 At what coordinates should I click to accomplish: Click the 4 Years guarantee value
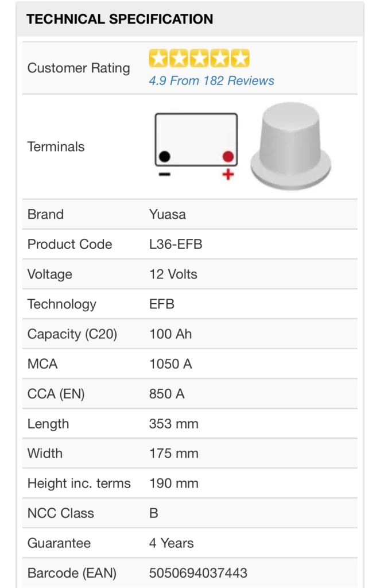pyautogui.click(x=171, y=543)
